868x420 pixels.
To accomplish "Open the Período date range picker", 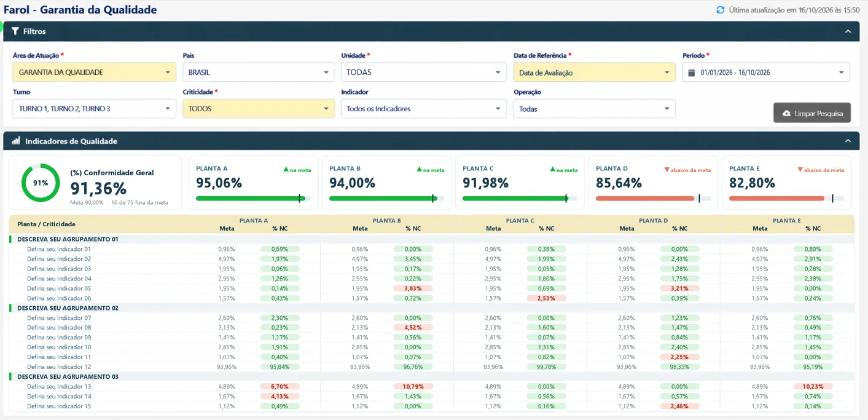I will click(766, 73).
